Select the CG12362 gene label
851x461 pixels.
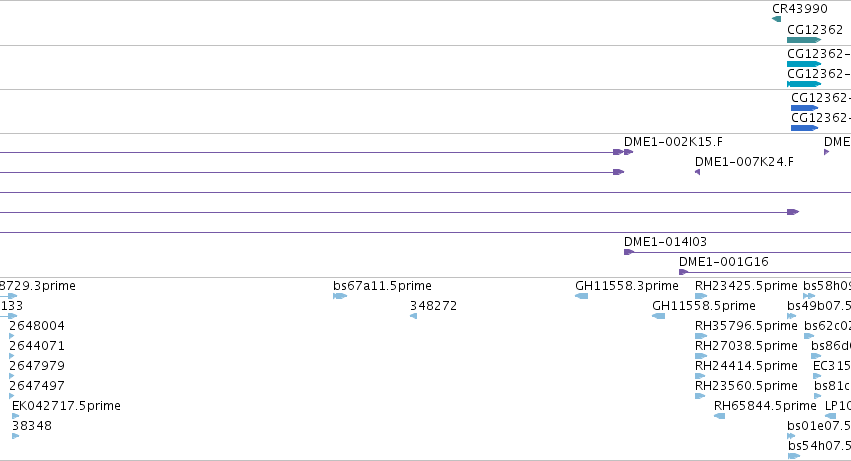click(x=815, y=30)
